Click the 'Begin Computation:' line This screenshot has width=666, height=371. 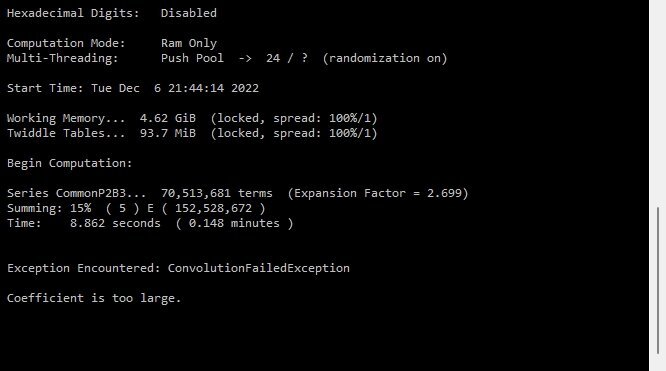tap(70, 163)
